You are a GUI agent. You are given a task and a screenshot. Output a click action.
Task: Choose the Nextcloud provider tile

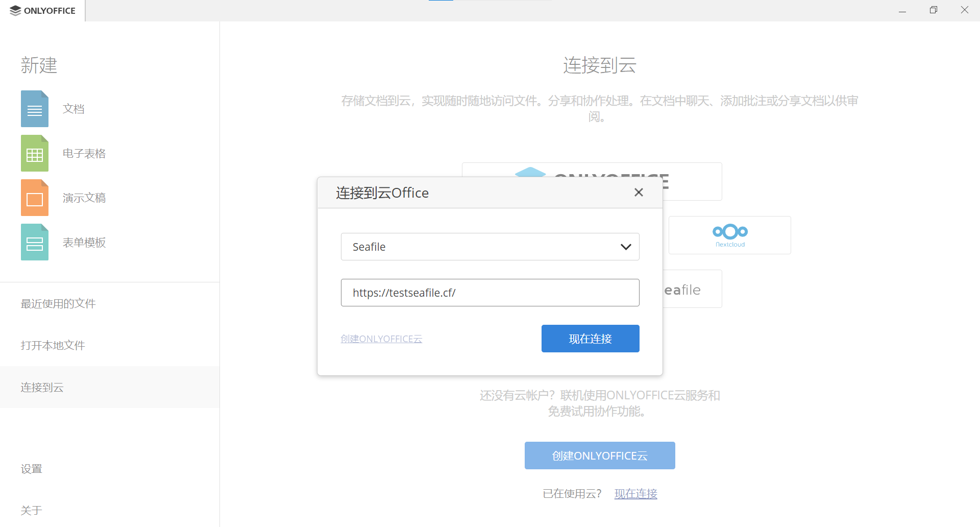pyautogui.click(x=730, y=235)
